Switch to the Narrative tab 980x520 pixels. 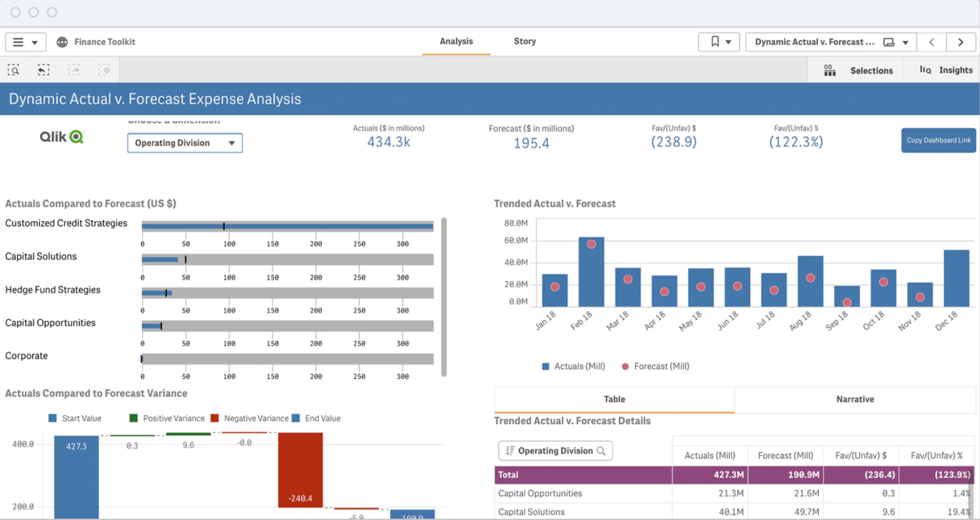(x=854, y=399)
